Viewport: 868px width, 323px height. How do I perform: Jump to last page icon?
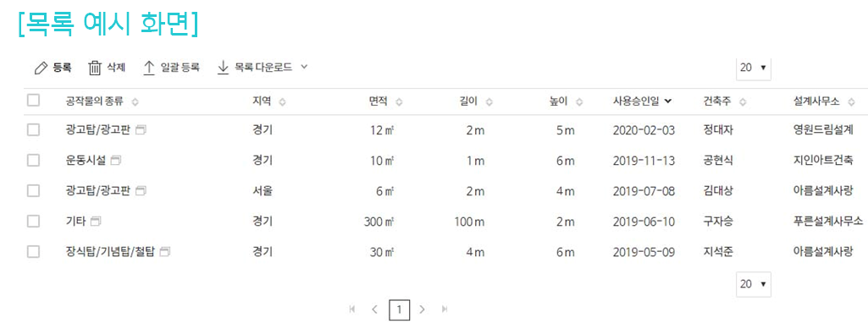[445, 309]
